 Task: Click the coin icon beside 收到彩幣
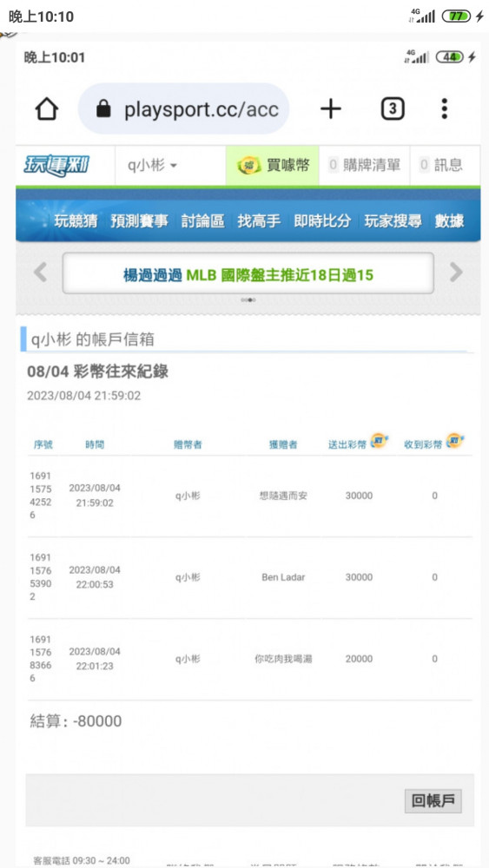click(454, 441)
